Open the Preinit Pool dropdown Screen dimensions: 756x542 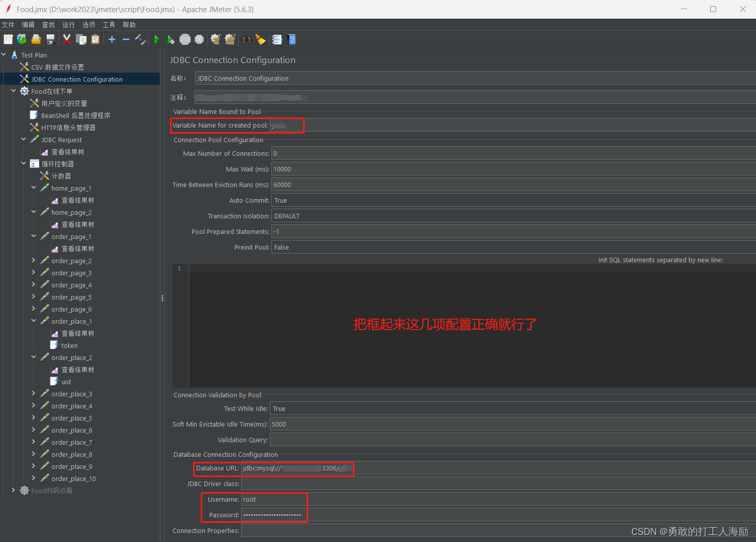click(513, 247)
